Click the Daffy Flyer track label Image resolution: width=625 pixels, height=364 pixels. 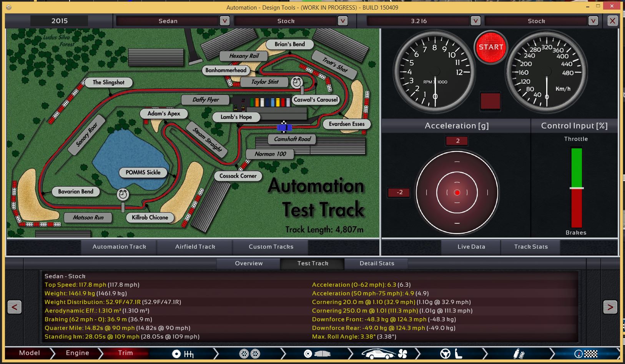click(x=205, y=100)
